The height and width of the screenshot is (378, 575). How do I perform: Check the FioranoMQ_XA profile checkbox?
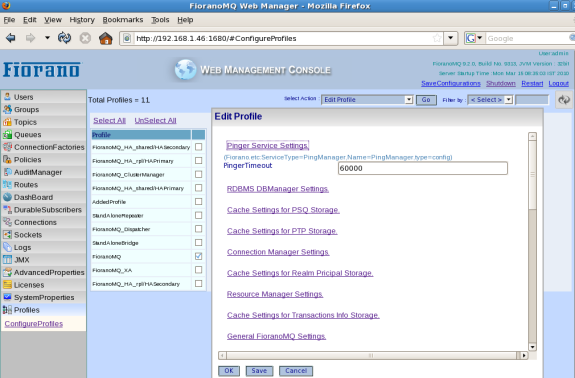[198, 270]
